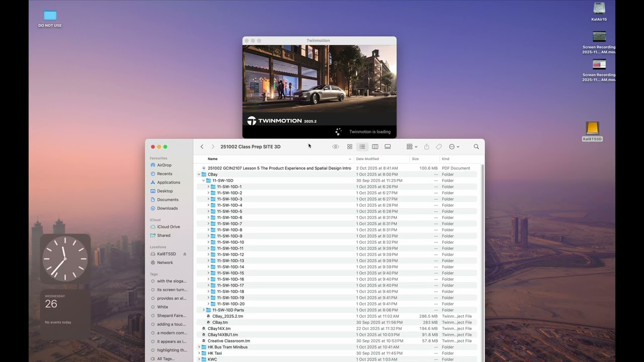Viewport: 644px width, 362px height.
Task: Expand the 11-SW-10D-20 folder
Action: (x=208, y=304)
